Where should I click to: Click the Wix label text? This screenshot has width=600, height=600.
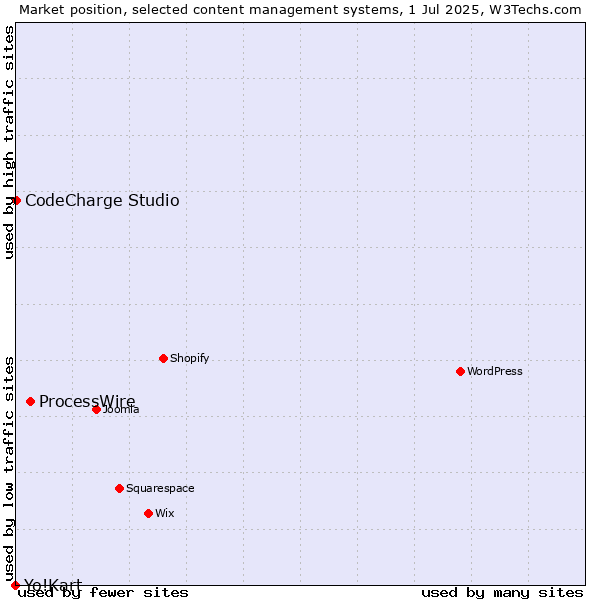point(165,513)
